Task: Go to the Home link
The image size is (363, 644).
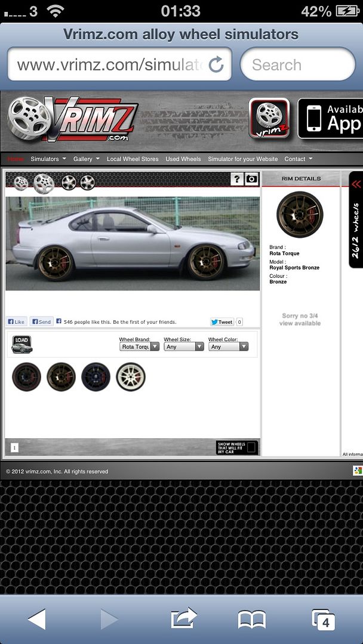Action: click(16, 159)
